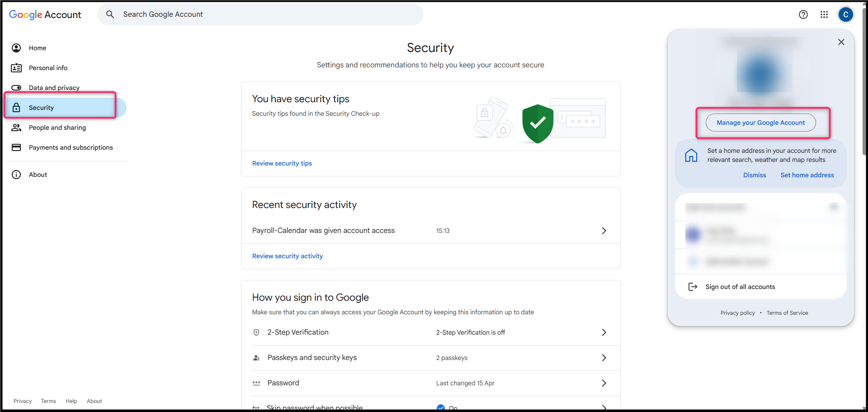Click the '15:13' activity time

pos(443,231)
